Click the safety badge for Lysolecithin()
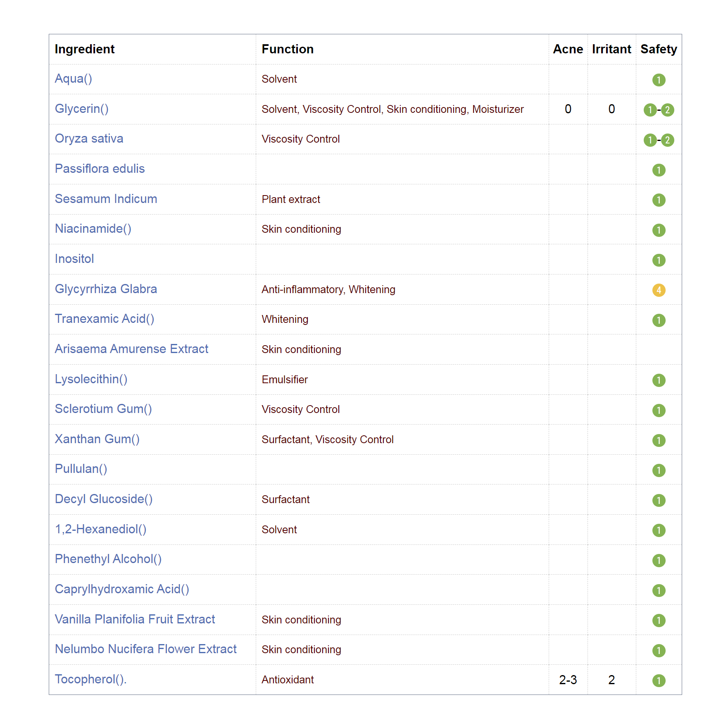This screenshot has width=728, height=728. pos(659,380)
